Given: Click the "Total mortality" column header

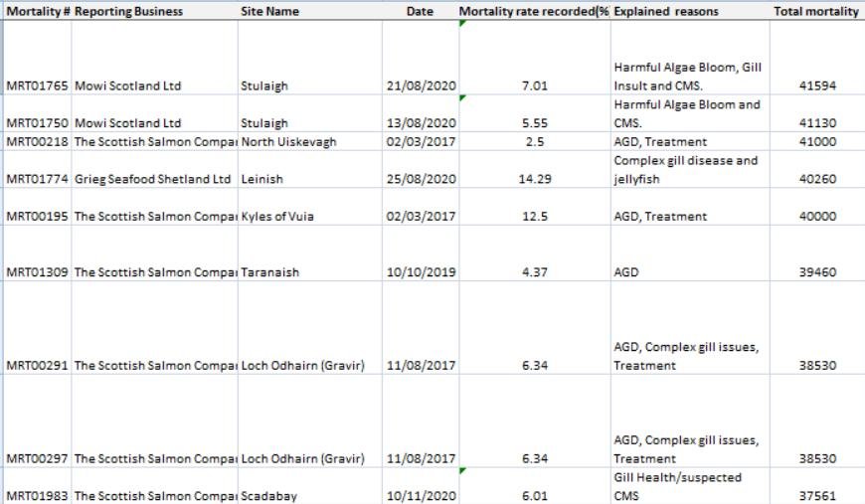Looking at the screenshot, I should (816, 11).
